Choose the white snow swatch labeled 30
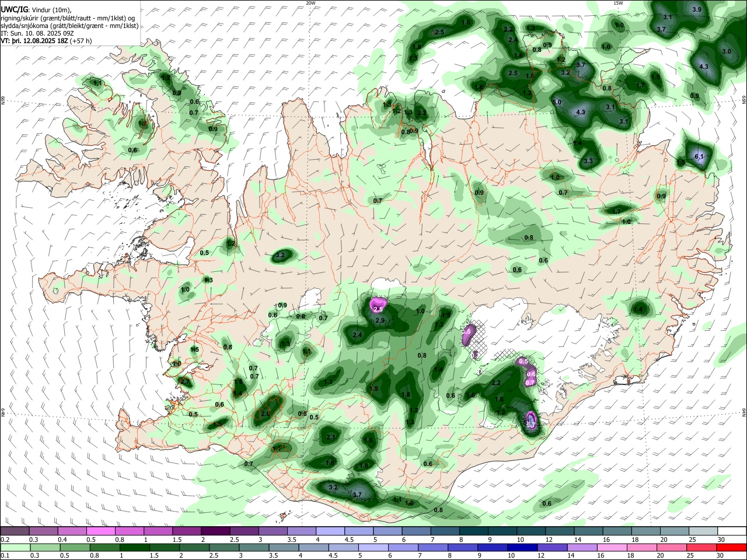The height and width of the screenshot is (560, 747). [x=732, y=531]
